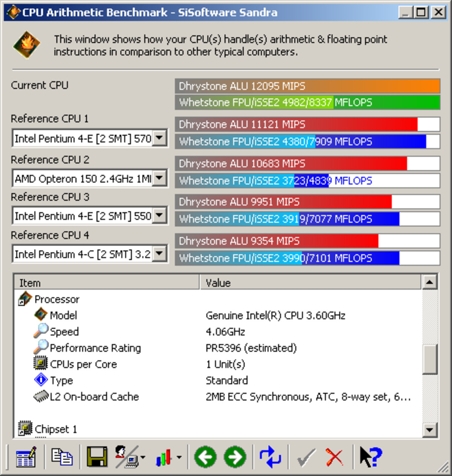
Task: Select the Intel Pentium 4-E 570 combo box
Action: pyautogui.click(x=90, y=138)
